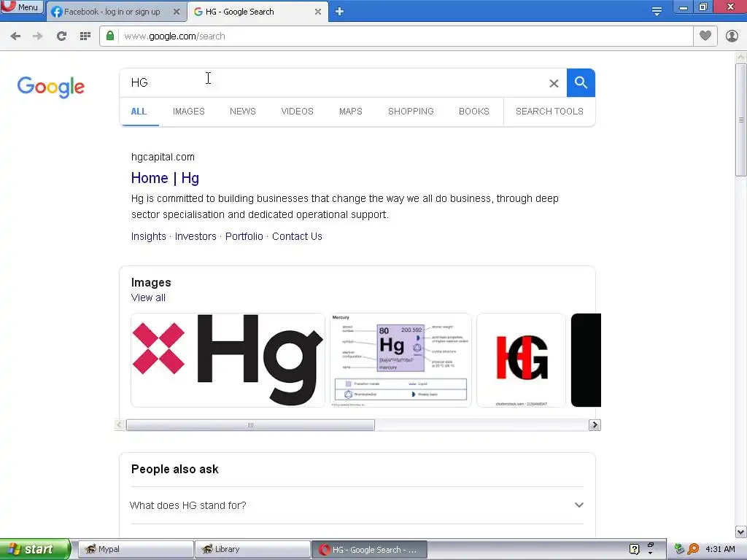Click the scroll down arrow

point(740,532)
